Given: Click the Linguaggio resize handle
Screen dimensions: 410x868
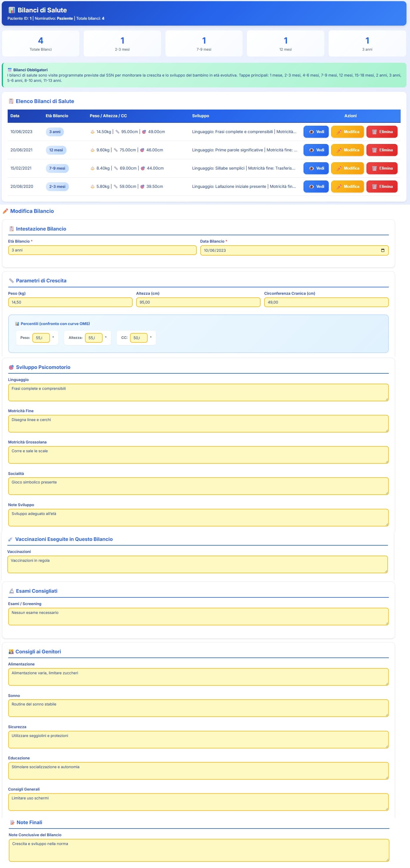Looking at the screenshot, I should [387, 399].
